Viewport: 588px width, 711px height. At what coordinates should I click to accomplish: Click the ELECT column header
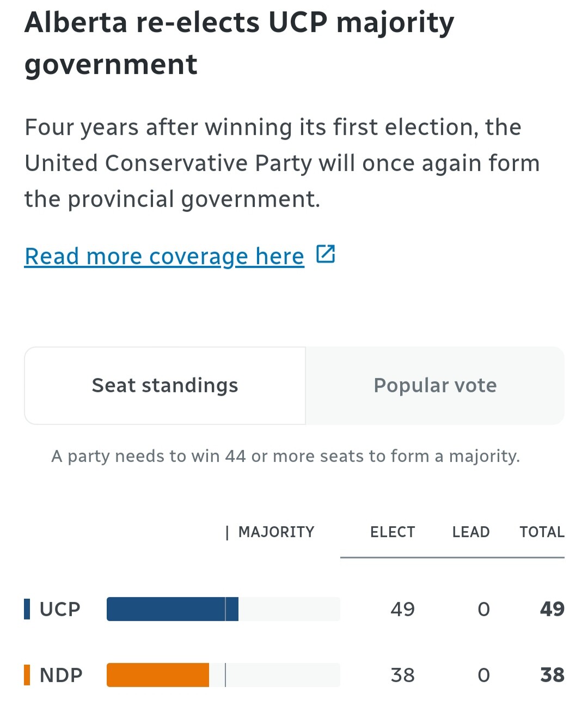393,532
